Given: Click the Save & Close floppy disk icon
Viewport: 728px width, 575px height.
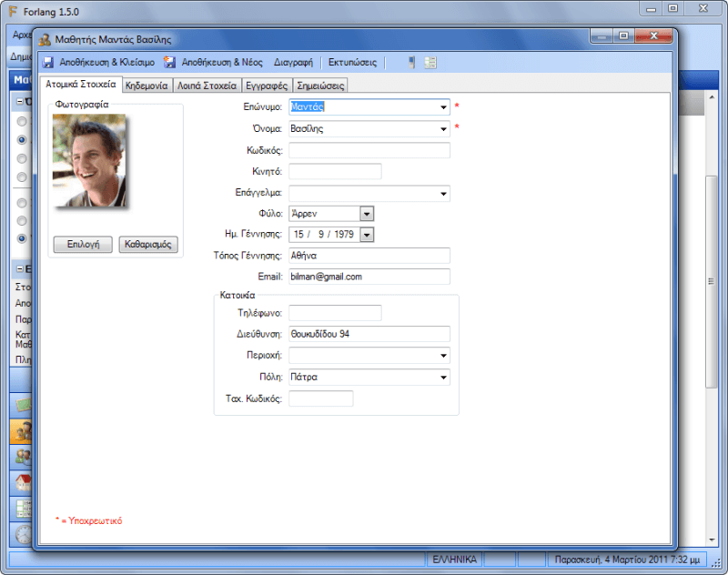Looking at the screenshot, I should click(48, 63).
